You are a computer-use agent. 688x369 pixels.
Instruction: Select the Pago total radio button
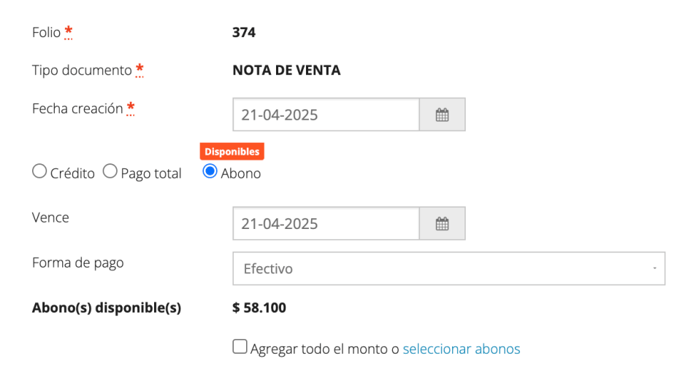110,171
